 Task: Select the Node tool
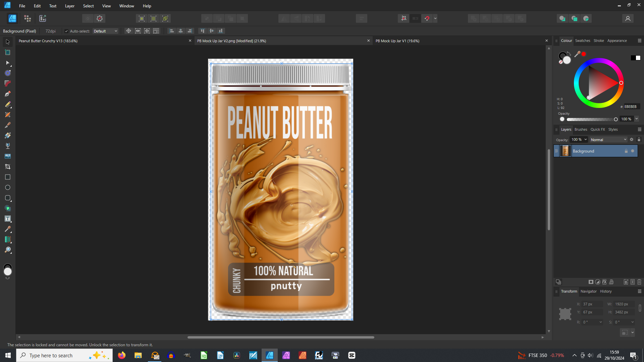pos(8,63)
